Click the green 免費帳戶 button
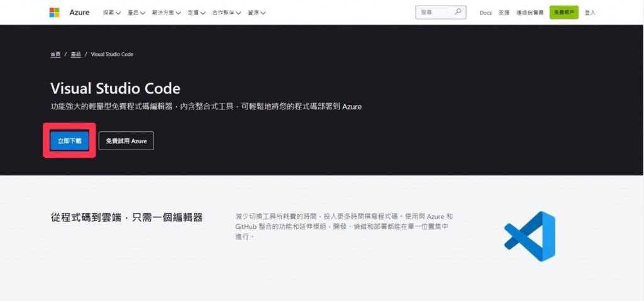This screenshot has width=644, height=301. [x=564, y=13]
